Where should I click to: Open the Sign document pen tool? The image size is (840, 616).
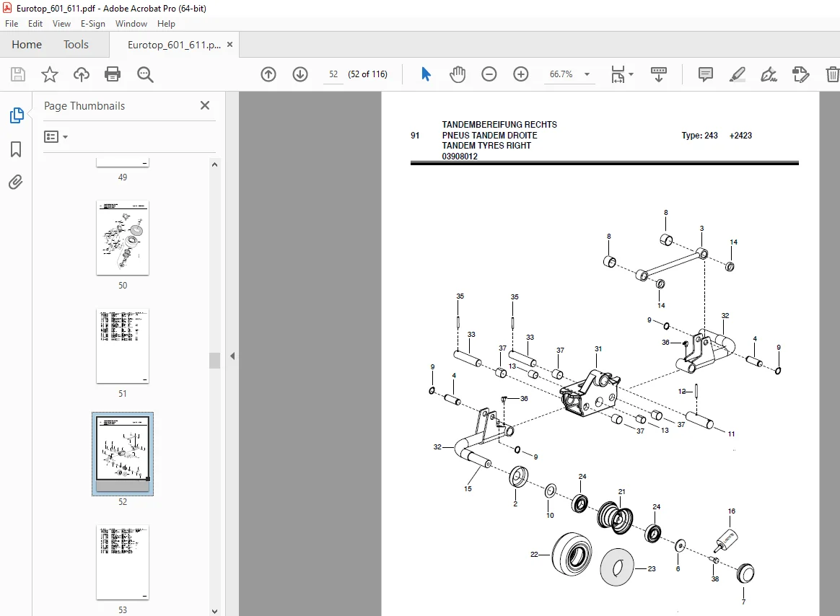click(769, 74)
